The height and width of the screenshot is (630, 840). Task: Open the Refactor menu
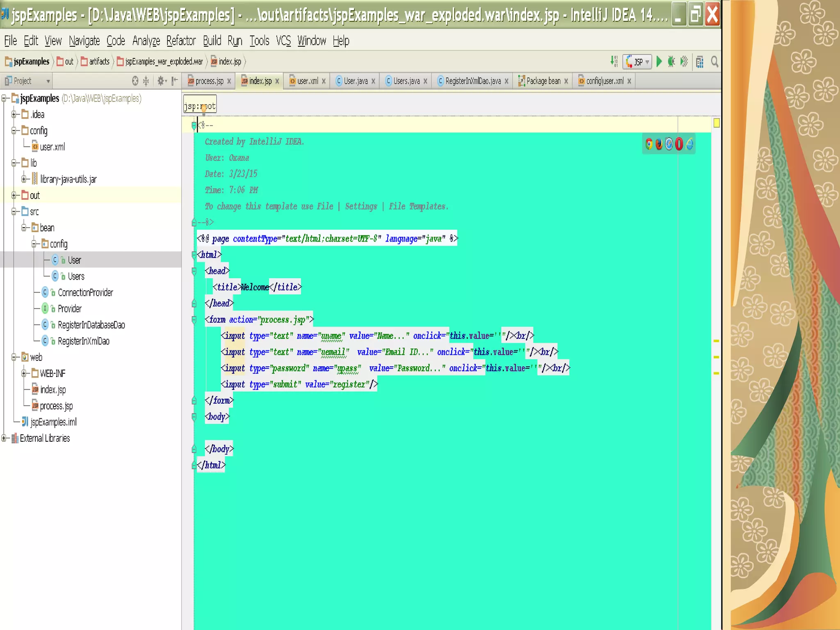(x=181, y=41)
